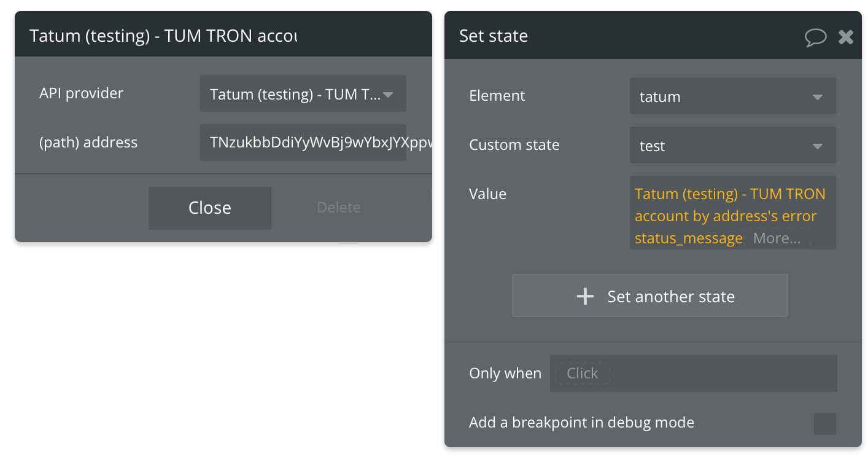The height and width of the screenshot is (457, 868).
Task: Click the 'Custom state' label
Action: click(x=514, y=145)
